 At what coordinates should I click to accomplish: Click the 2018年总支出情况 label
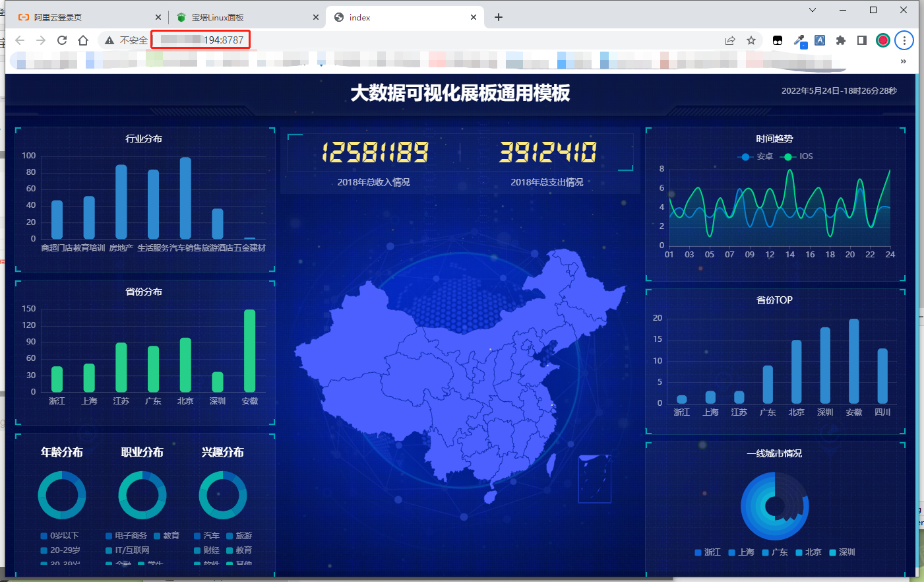[547, 182]
